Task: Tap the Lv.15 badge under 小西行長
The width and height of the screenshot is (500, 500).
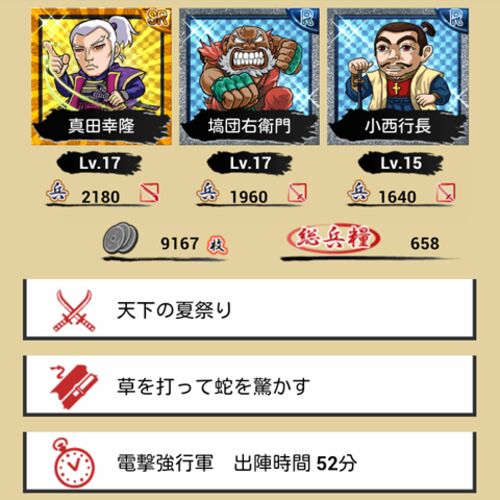Action: (400, 163)
